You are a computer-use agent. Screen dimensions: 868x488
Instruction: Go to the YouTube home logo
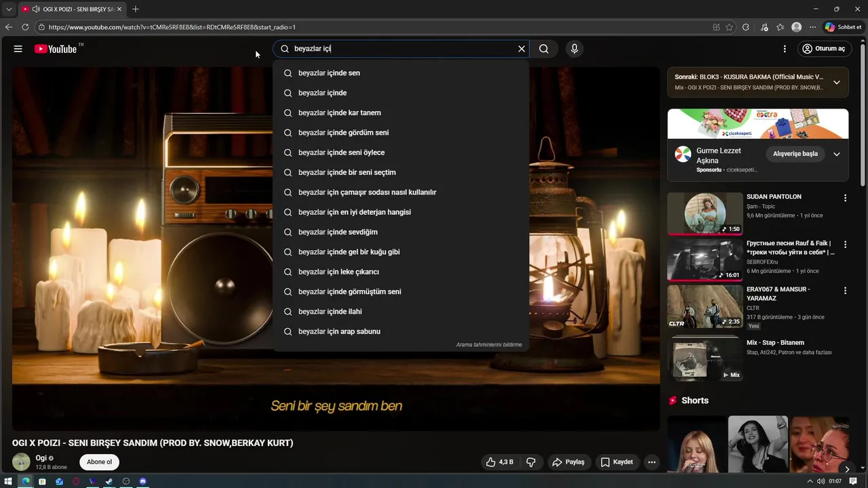point(56,49)
